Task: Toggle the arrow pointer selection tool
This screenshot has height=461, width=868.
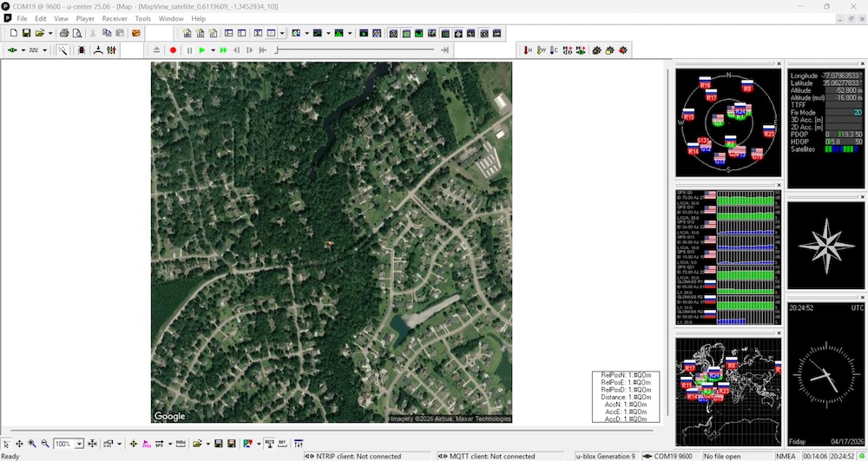Action: click(7, 444)
